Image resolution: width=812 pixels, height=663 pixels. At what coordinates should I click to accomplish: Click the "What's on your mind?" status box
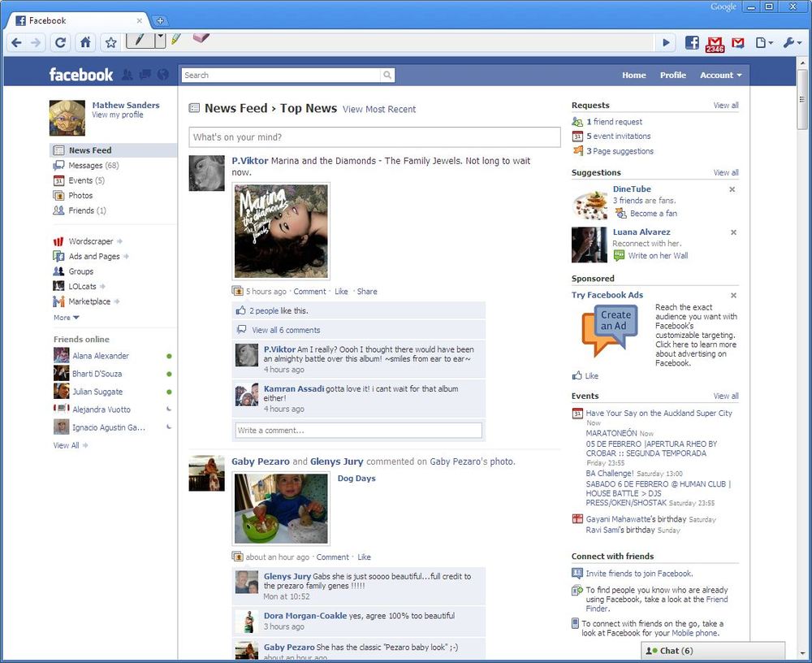click(374, 137)
